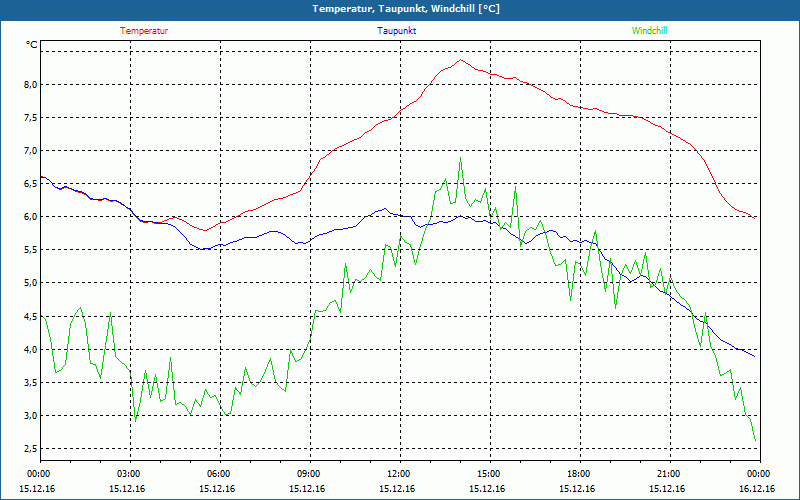
Task: Click the green windchill minimum near 03:00
Action: (x=135, y=420)
